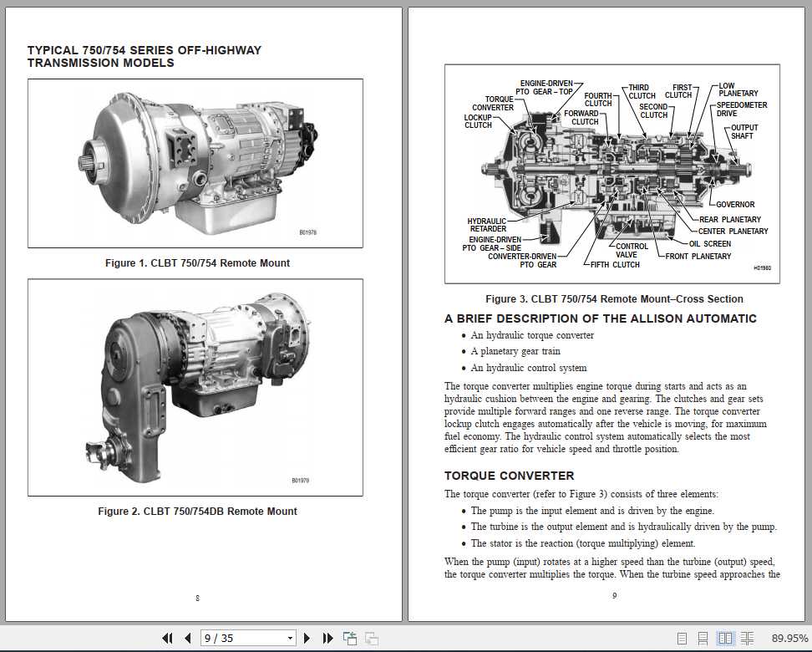Open the page number dropdown

(x=290, y=638)
